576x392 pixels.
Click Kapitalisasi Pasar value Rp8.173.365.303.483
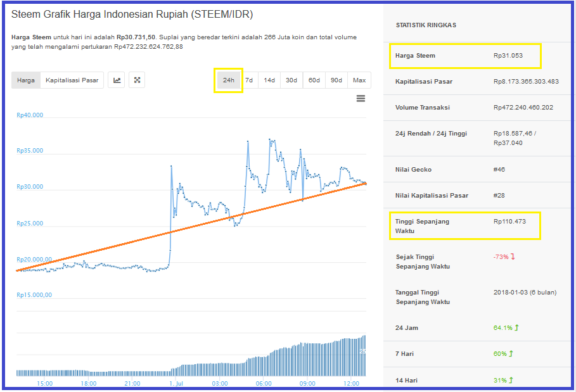pos(526,82)
